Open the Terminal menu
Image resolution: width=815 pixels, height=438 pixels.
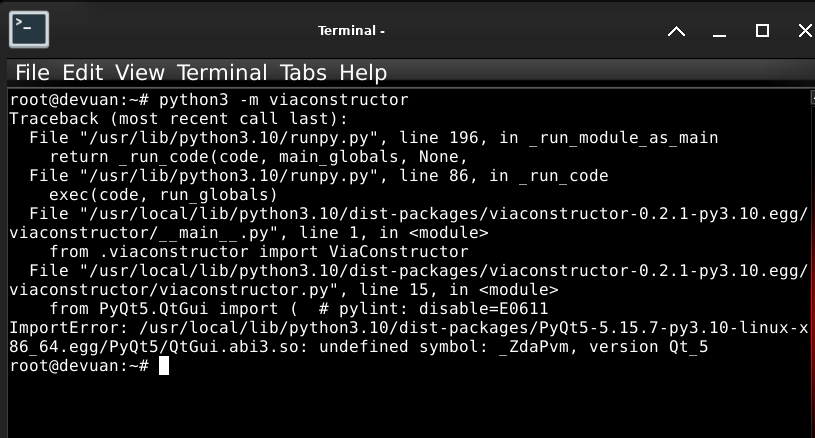click(222, 73)
